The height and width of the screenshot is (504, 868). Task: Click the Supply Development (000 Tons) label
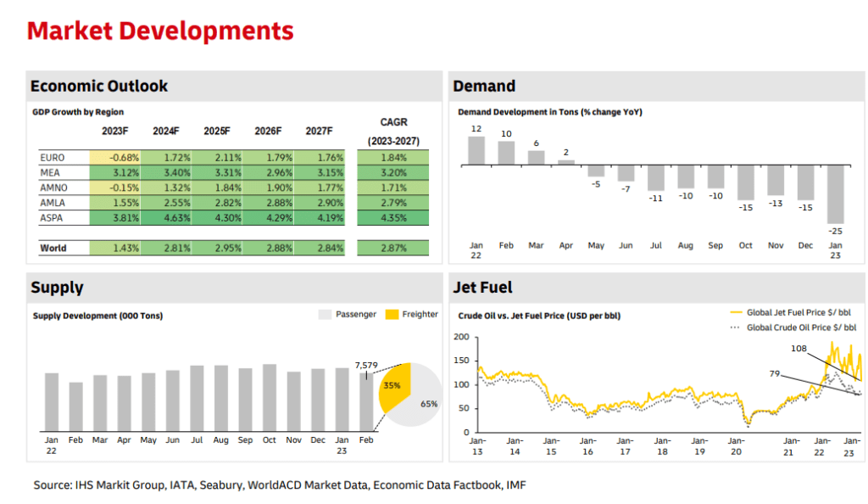(97, 316)
